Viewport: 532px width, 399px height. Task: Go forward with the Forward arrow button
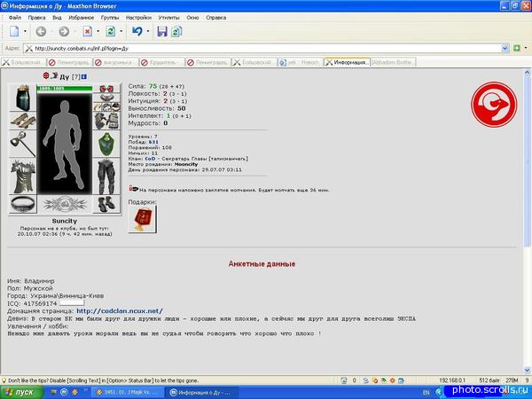tap(64, 32)
